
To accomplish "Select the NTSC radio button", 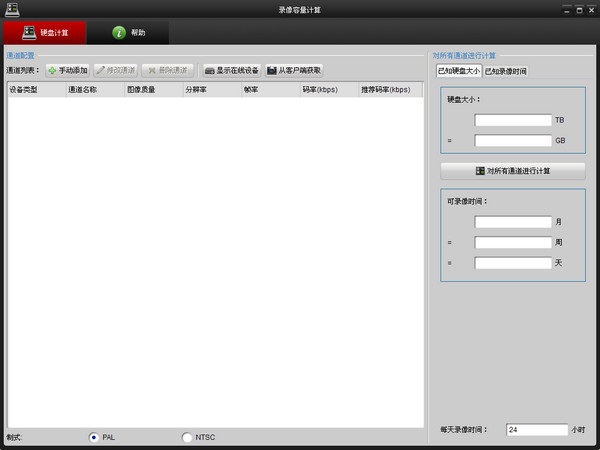I will coord(187,437).
